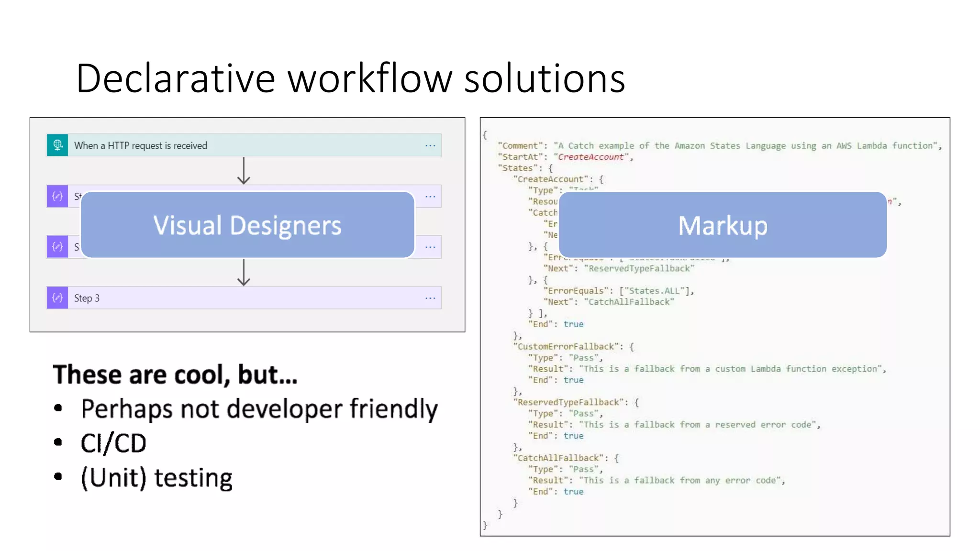Click the "CreateAccount" value after StartAt
Viewport: 980px width, 551px height.
[x=591, y=157]
